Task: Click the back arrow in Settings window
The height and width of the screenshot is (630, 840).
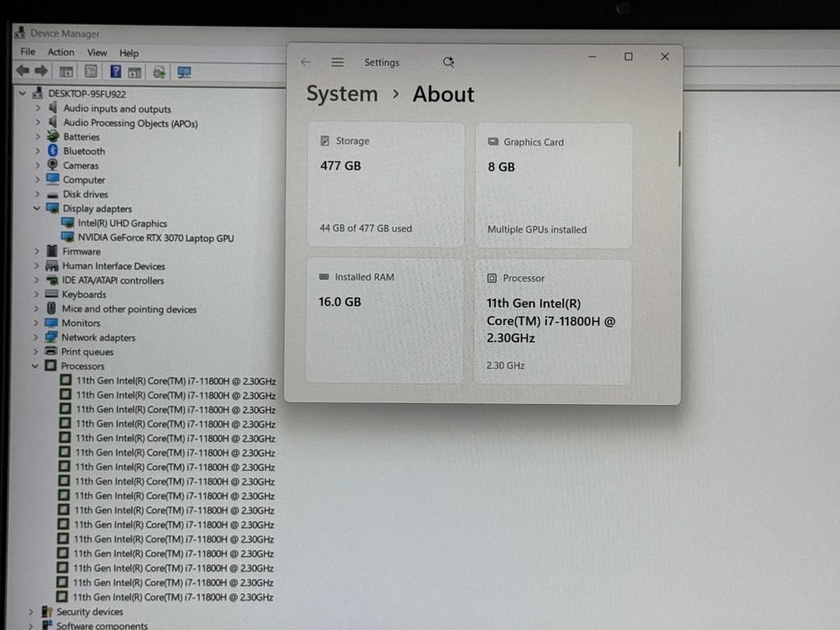Action: 306,62
